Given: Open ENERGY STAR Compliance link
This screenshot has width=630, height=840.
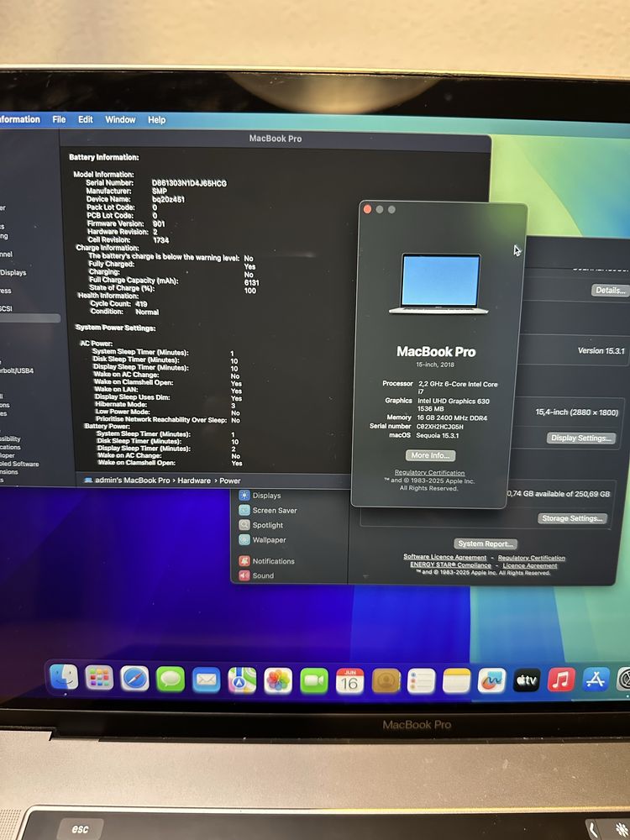Looking at the screenshot, I should pos(450,564).
